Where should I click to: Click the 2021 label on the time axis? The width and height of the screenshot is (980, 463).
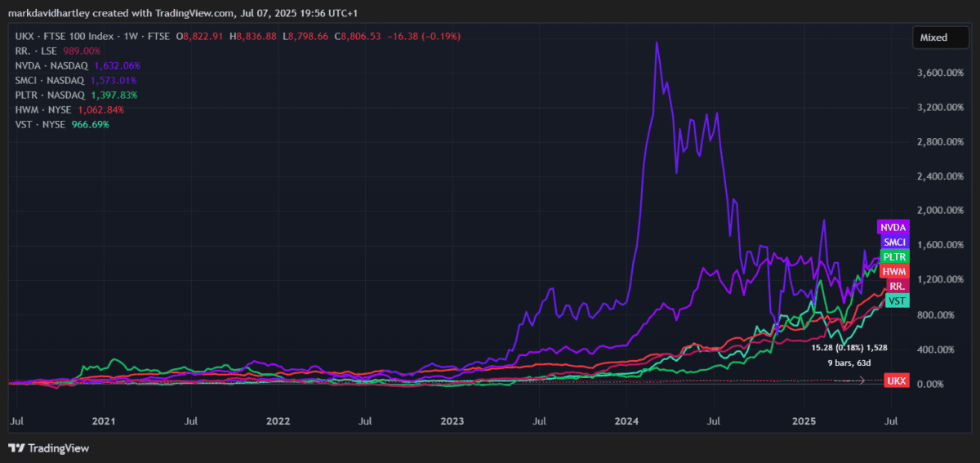[x=103, y=422]
